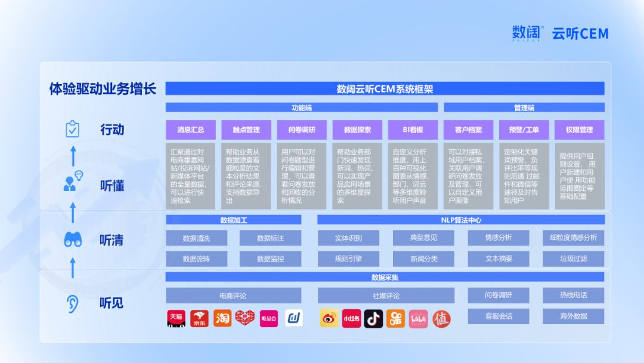This screenshot has height=363, width=644.
Task: Click the JD (京东) logo icon
Action: tap(199, 319)
